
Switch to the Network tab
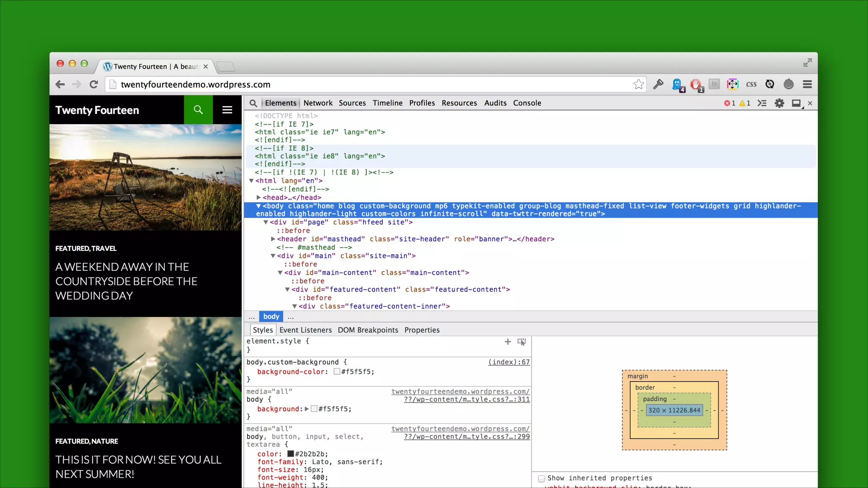pos(318,103)
